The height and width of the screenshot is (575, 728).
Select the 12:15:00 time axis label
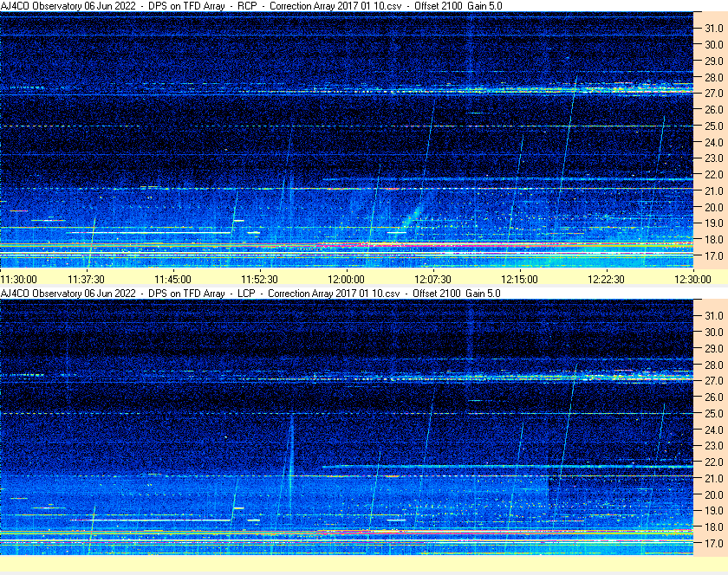520,279
